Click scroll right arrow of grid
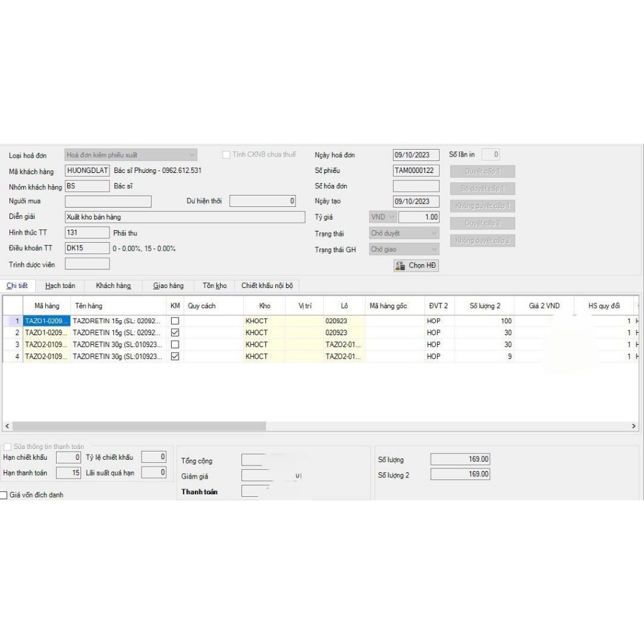 tap(634, 426)
